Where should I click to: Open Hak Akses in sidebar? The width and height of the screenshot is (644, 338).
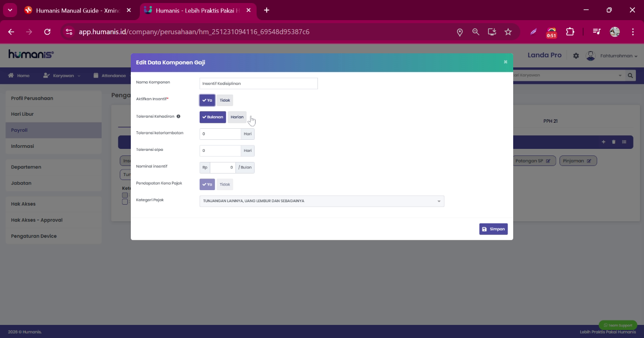pyautogui.click(x=53, y=204)
